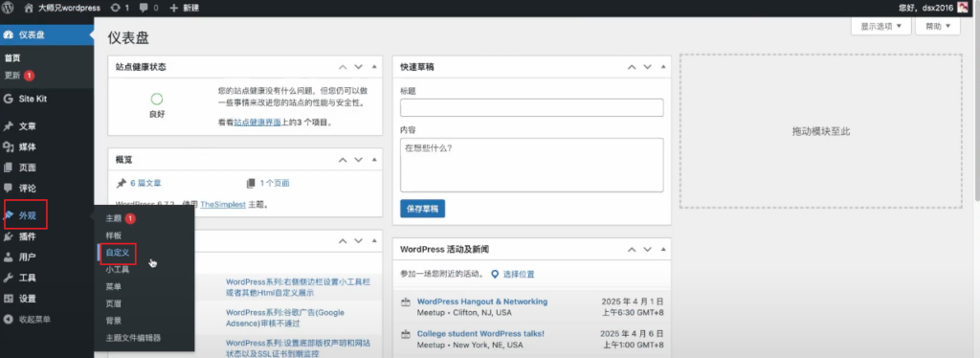Collapse the activity panel behind the flyout

[374, 240]
